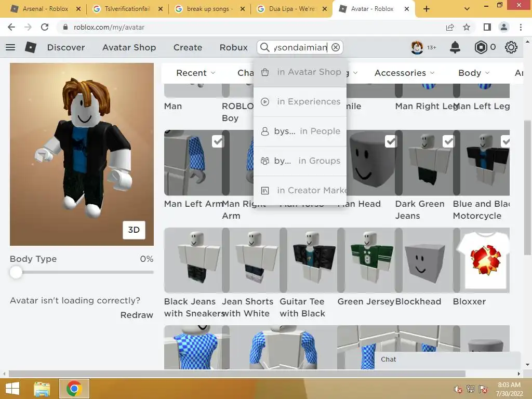
Task: Select the Jean Shorts with White item
Action: tap(251, 260)
